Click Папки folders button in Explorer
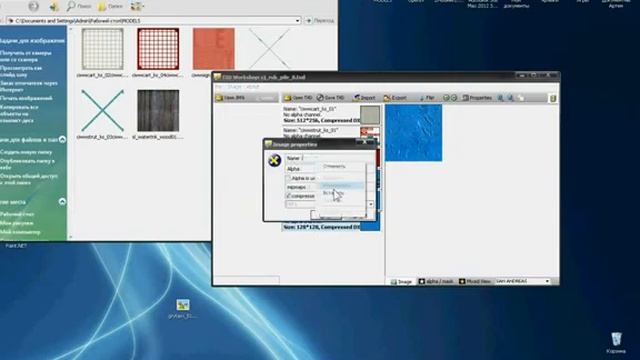Screen dimensions: 640x360 pyautogui.click(x=111, y=6)
